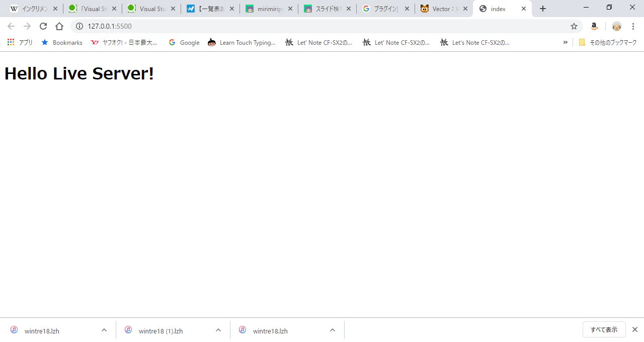644x342 pixels.
Task: Open the Bookmarks bookmark
Action: (x=61, y=43)
